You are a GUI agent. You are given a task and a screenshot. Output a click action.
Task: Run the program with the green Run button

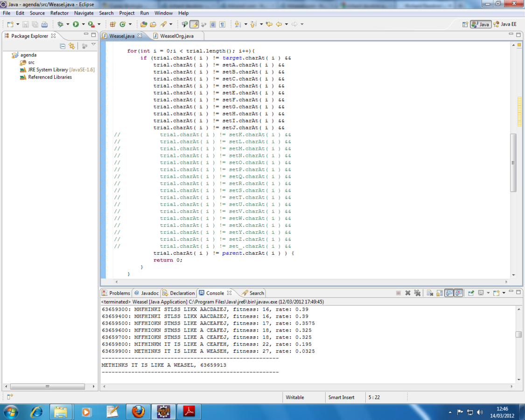[x=76, y=24]
